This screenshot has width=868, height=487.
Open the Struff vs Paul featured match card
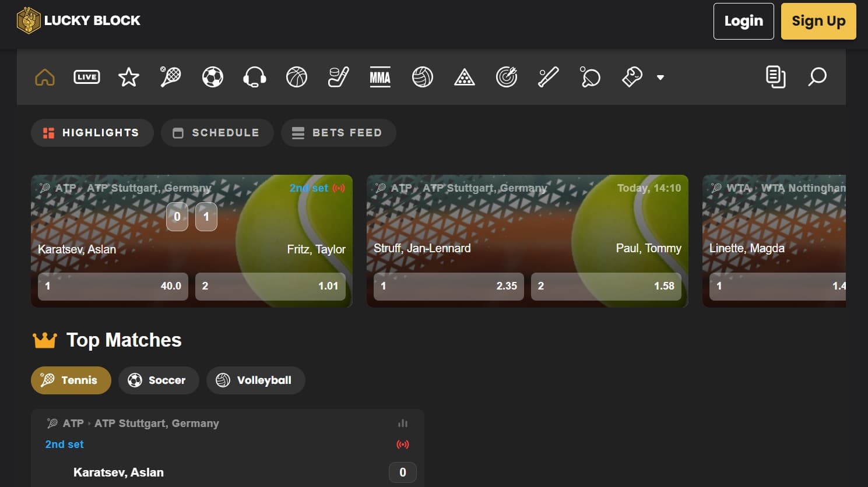point(528,241)
